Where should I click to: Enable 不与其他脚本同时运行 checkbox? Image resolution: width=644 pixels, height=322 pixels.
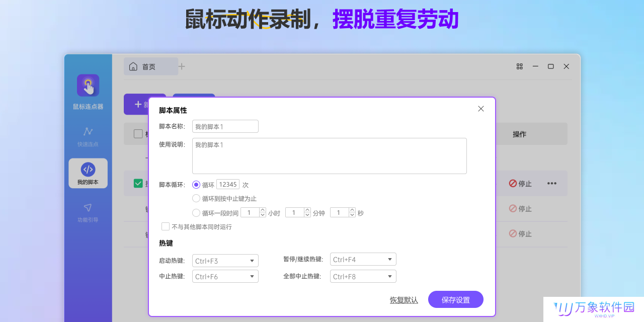[166, 226]
